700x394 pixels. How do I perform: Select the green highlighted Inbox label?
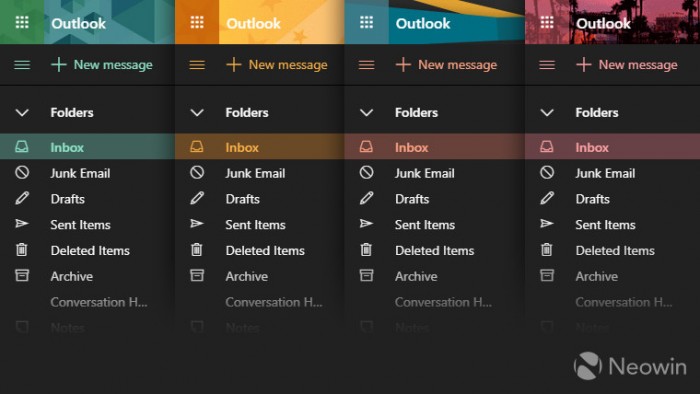67,147
